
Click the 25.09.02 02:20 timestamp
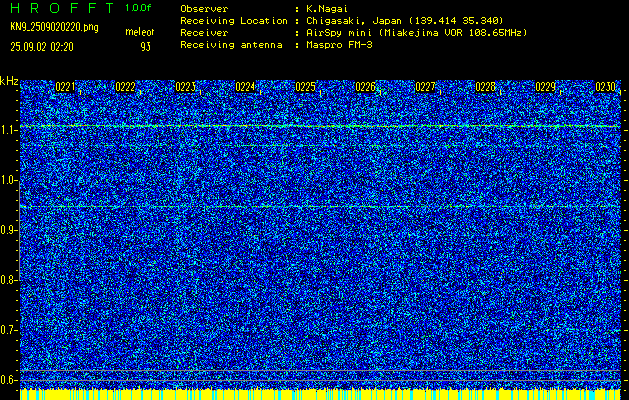click(42, 47)
